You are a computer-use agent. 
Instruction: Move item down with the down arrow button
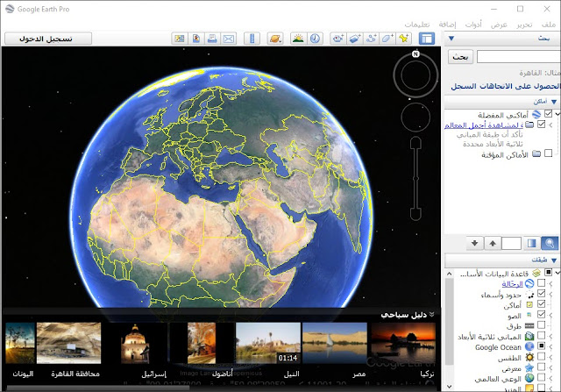click(475, 243)
